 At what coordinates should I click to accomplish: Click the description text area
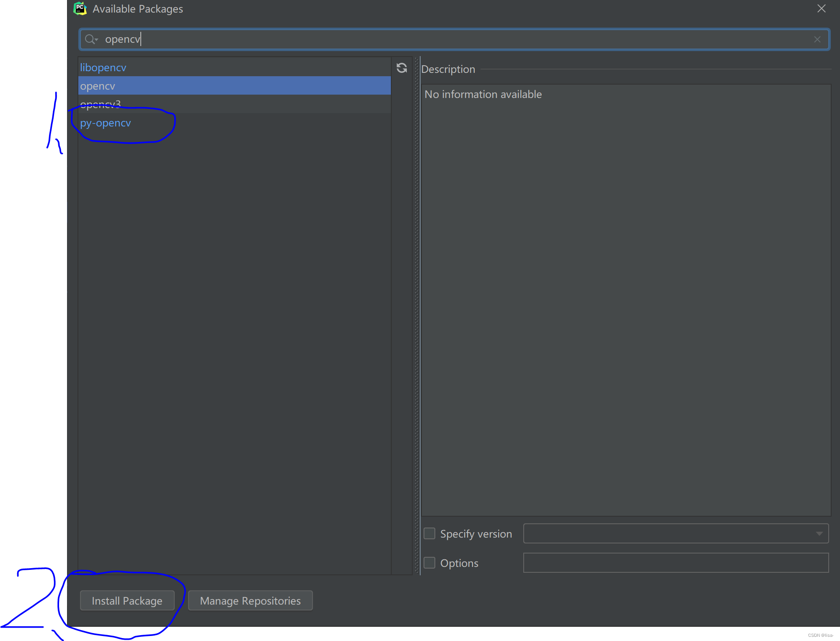pos(625,293)
